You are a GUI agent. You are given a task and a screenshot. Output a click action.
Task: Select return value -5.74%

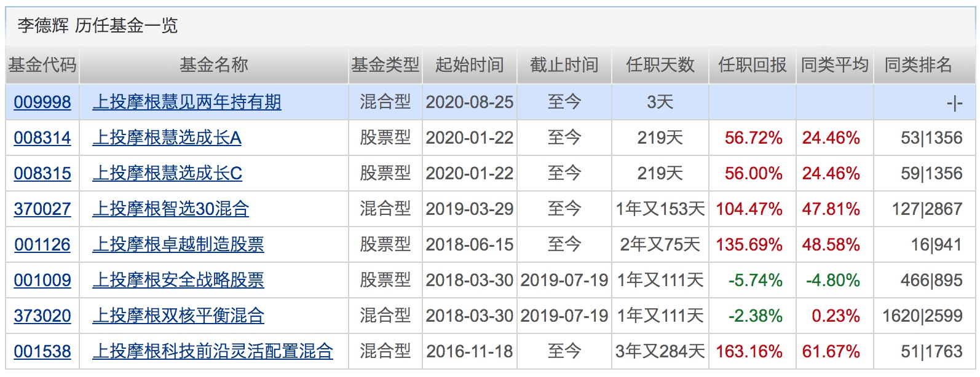tap(756, 280)
